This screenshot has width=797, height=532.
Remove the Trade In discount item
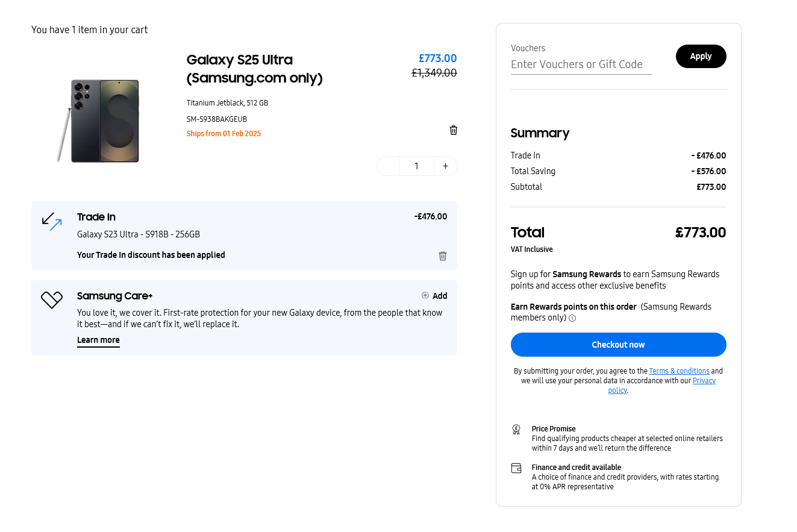pyautogui.click(x=443, y=256)
